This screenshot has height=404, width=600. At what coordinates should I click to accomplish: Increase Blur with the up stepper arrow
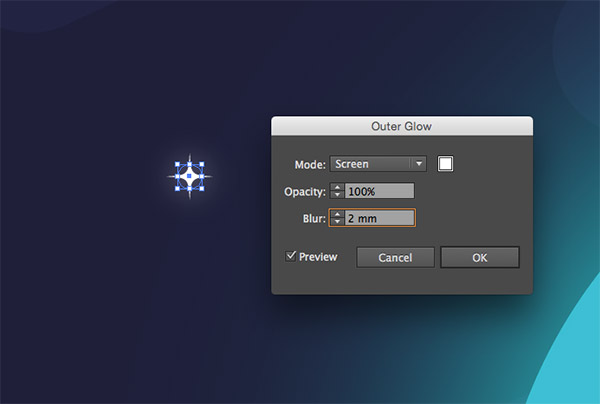point(337,214)
